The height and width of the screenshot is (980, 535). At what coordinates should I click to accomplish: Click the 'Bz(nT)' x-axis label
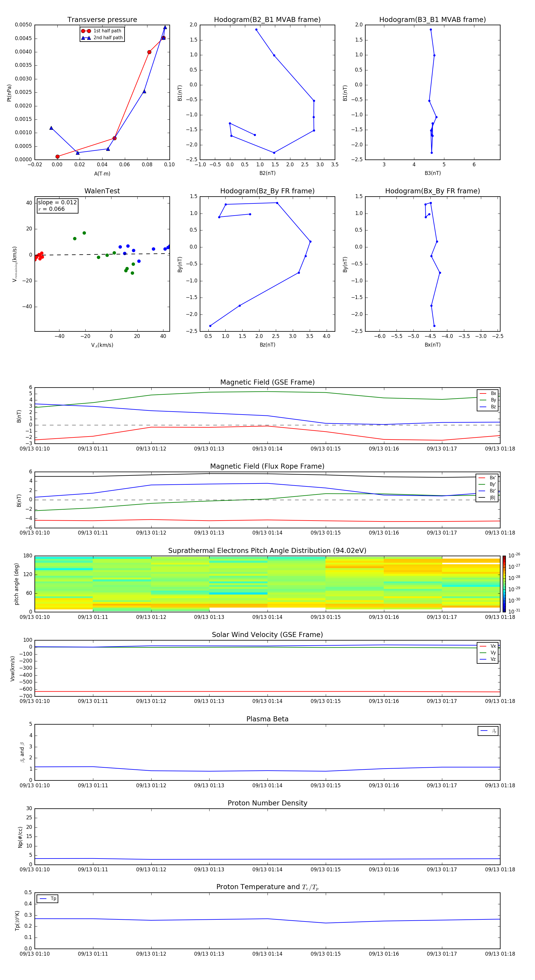pos(267,345)
